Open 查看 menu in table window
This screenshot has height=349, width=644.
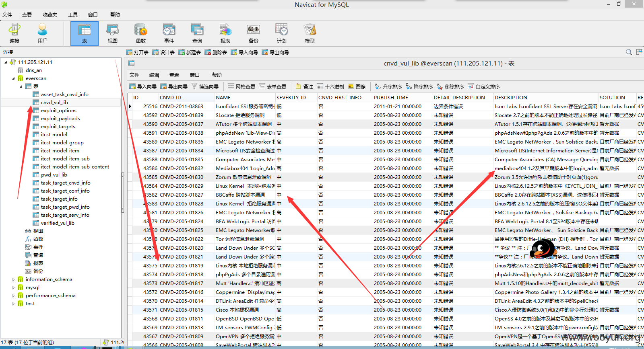(174, 75)
